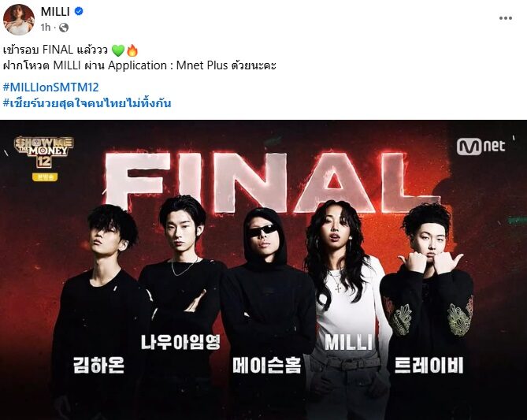
Task: Click the 메이슨홈 name label
Action: pos(267,365)
